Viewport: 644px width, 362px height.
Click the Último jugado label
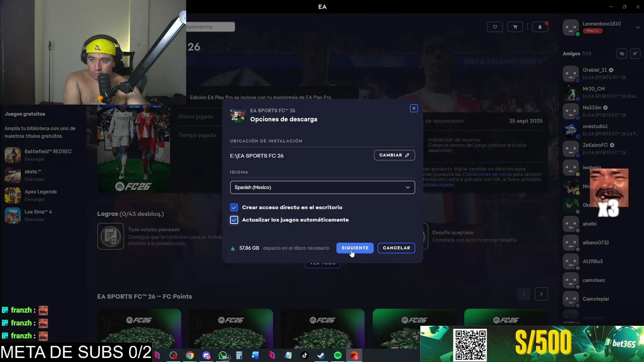(196, 117)
